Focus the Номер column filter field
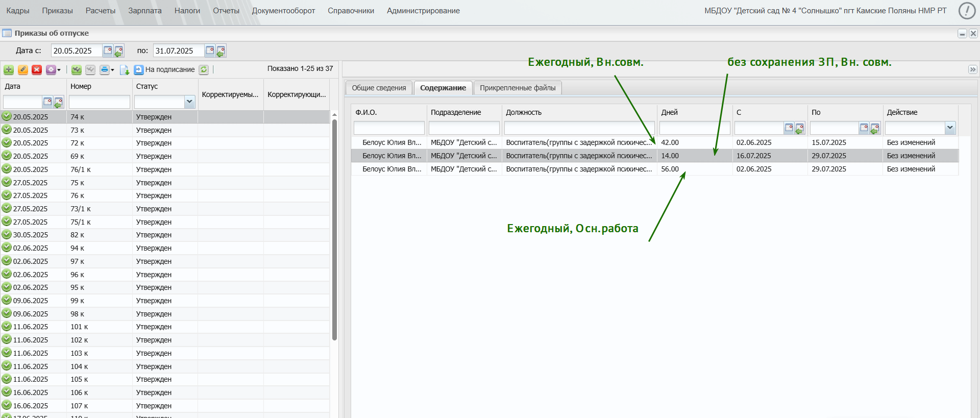The image size is (980, 418). click(x=100, y=102)
